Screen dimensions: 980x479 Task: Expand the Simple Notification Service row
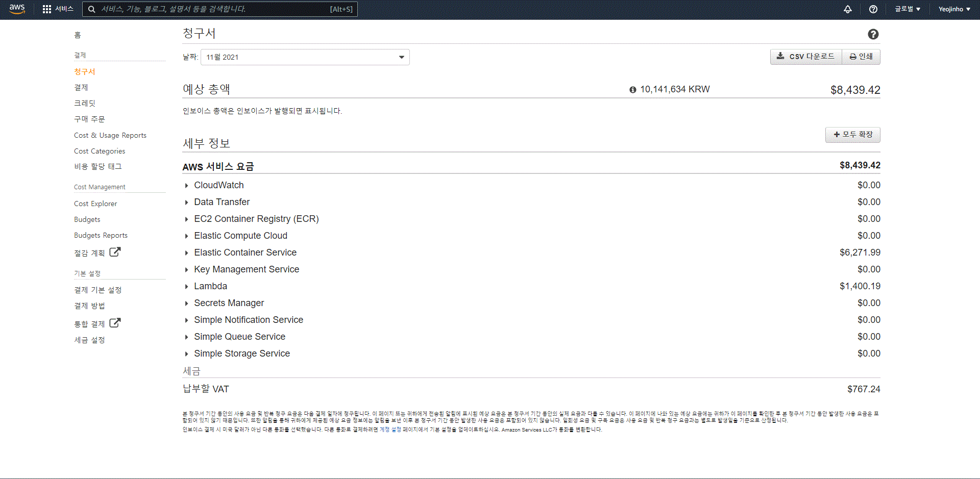pos(186,320)
